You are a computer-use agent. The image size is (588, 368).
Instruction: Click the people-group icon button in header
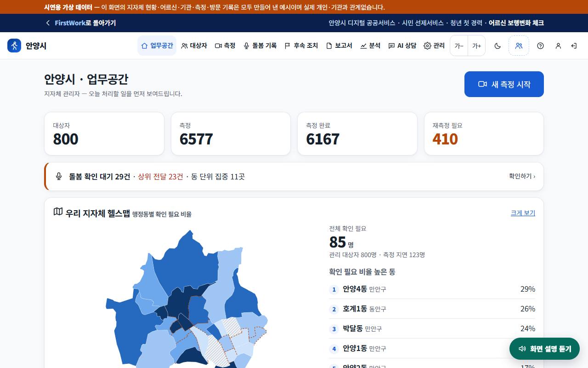[519, 46]
